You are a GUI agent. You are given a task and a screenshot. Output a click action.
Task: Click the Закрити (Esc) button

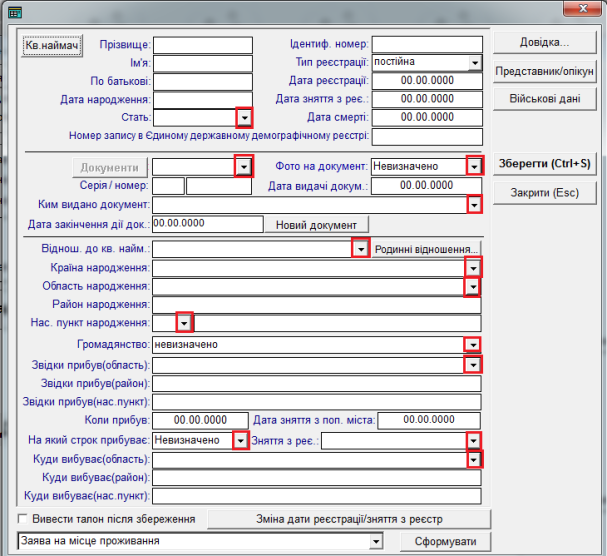click(x=544, y=193)
